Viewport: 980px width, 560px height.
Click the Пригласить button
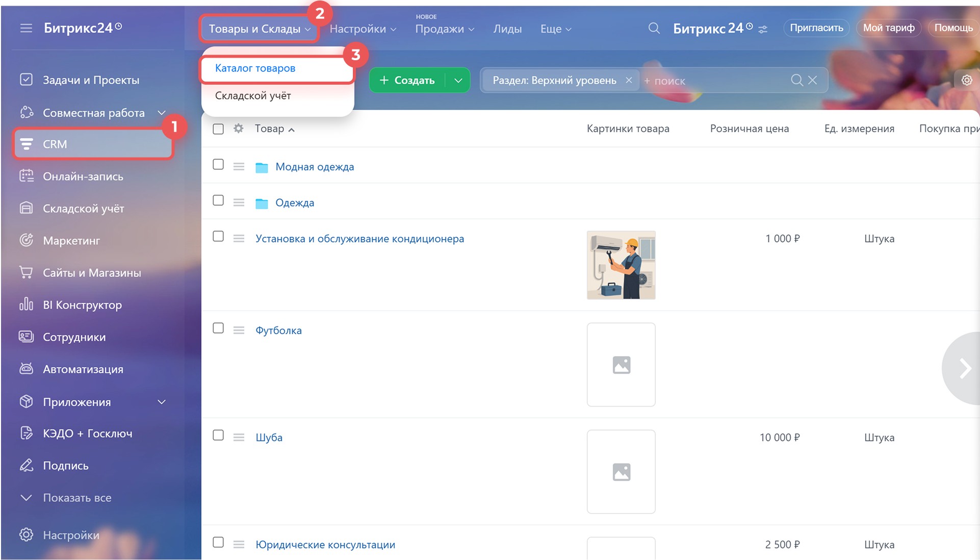tap(816, 28)
